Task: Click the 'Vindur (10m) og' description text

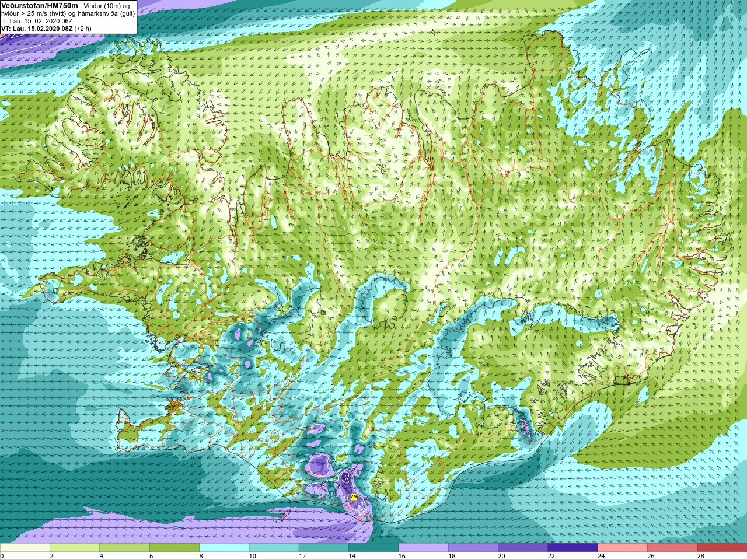Action: 107,6
